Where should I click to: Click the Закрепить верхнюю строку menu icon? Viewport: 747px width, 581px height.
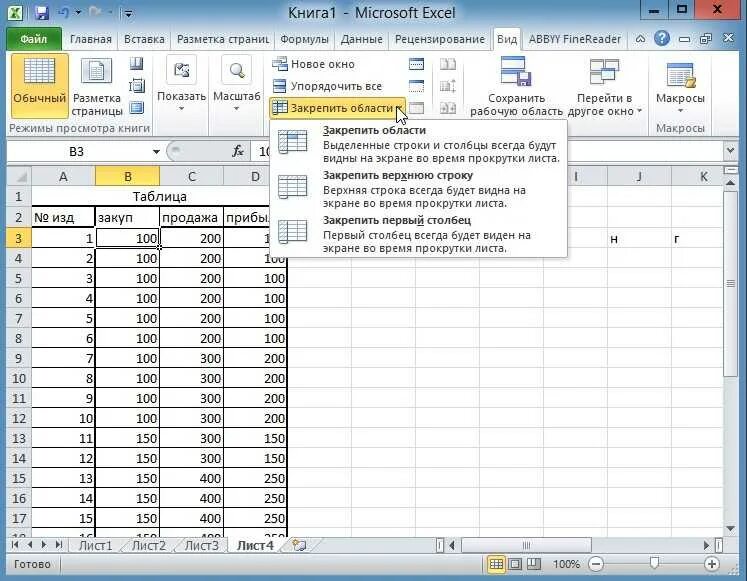293,187
